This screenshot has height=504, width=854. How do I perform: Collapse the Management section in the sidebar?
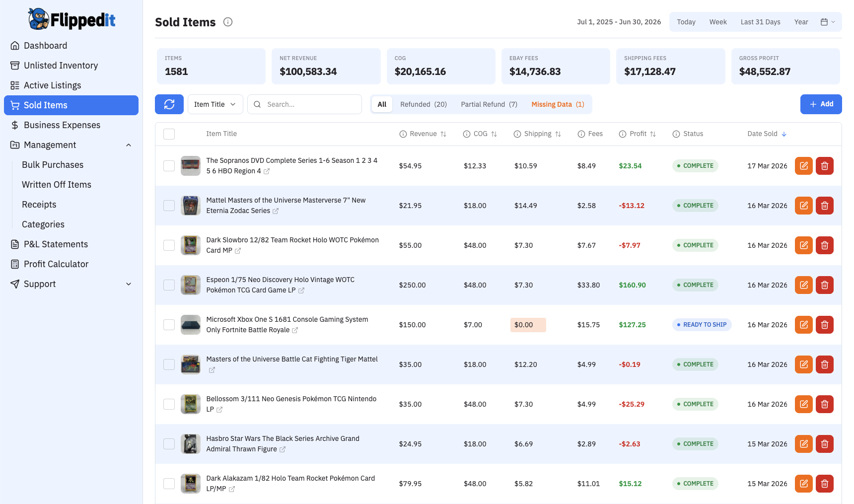click(x=129, y=144)
